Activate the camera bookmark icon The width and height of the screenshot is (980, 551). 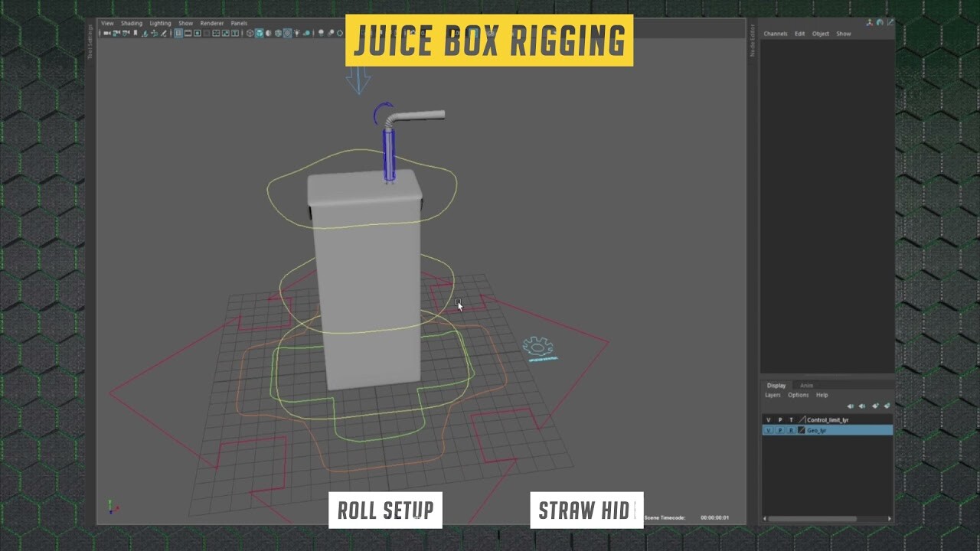pyautogui.click(x=136, y=31)
